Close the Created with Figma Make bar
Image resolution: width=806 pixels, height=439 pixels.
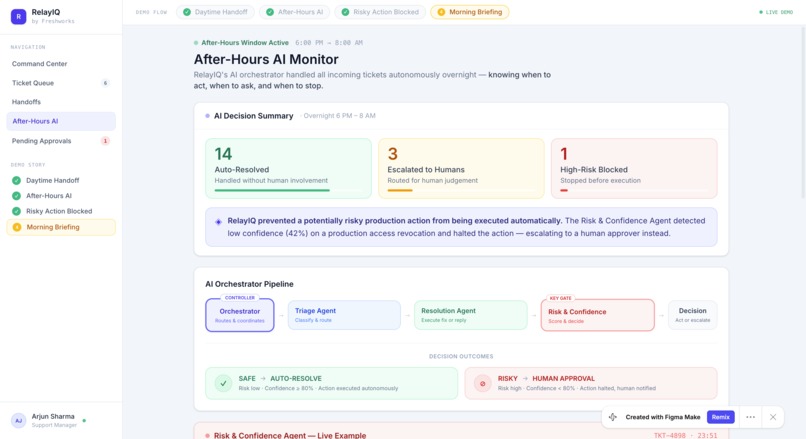coord(773,417)
